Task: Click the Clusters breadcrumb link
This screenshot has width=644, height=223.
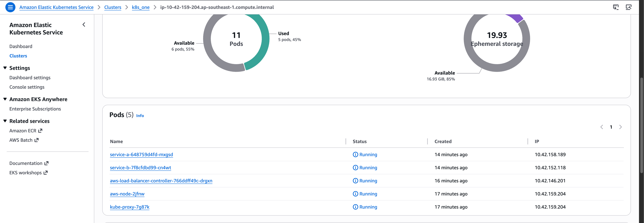Action: pos(113,7)
